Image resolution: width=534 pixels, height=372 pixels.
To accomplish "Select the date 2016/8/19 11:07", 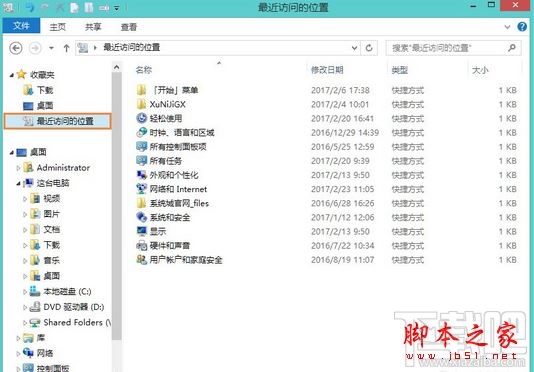I will point(343,260).
